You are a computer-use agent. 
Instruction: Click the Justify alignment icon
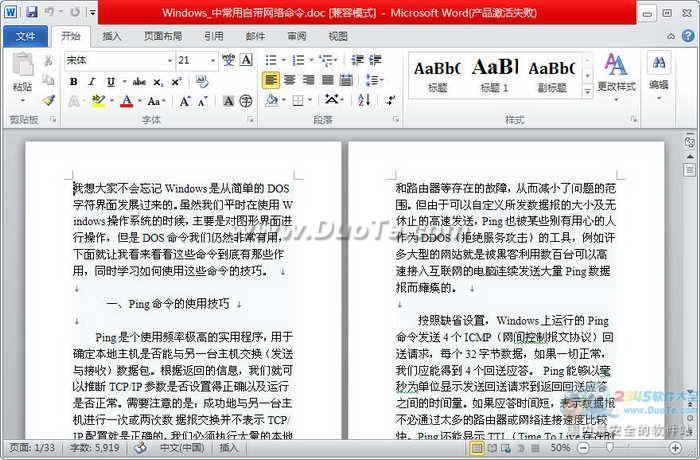tap(328, 80)
